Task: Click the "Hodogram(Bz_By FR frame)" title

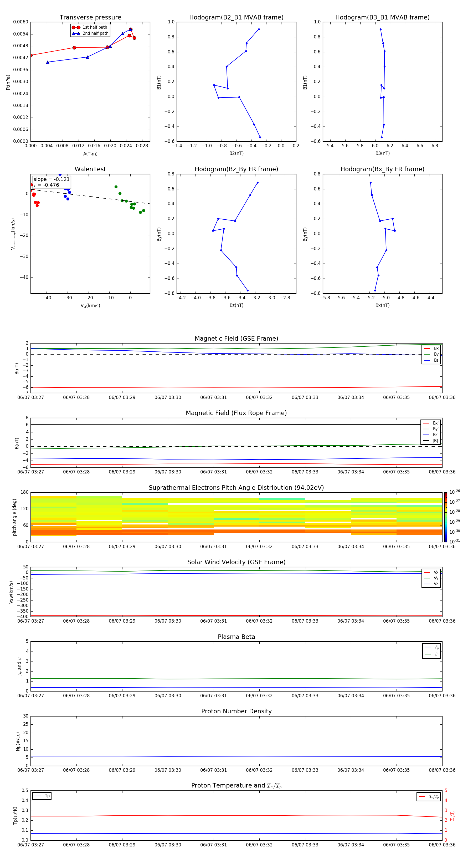Action: [236, 169]
